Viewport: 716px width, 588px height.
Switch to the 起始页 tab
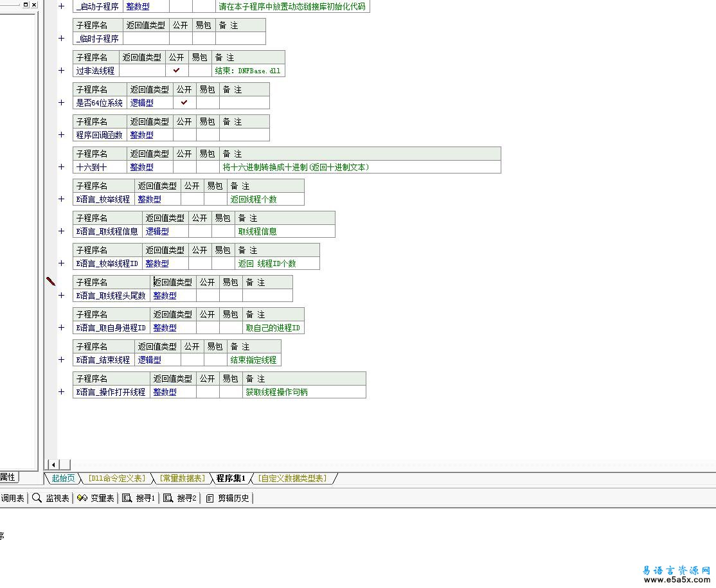63,478
